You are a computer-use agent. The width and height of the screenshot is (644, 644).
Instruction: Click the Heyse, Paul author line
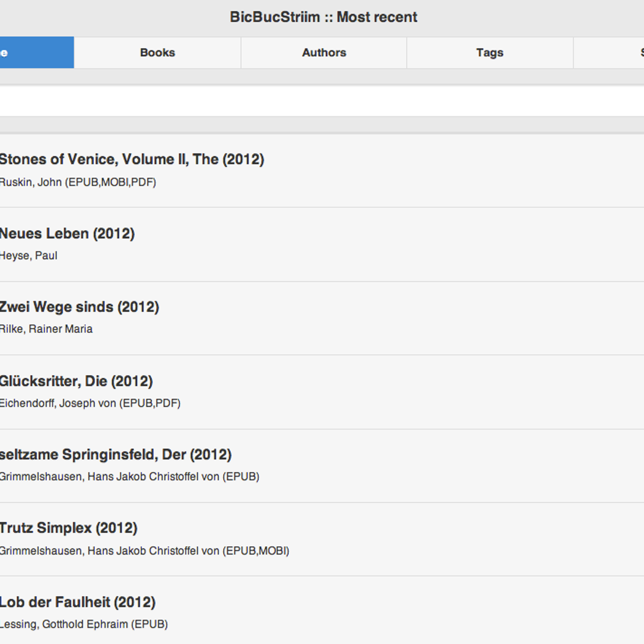[29, 256]
